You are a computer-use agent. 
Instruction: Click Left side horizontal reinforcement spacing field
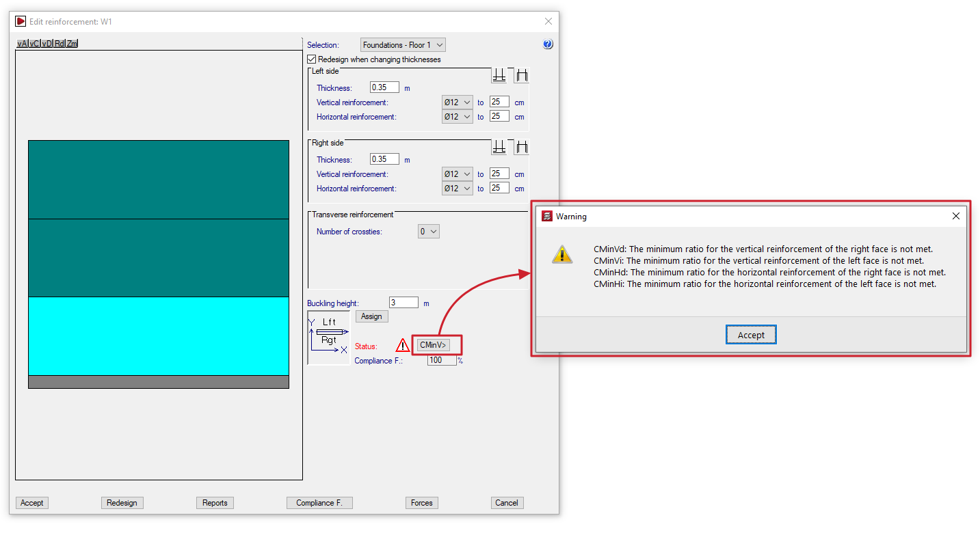click(499, 116)
